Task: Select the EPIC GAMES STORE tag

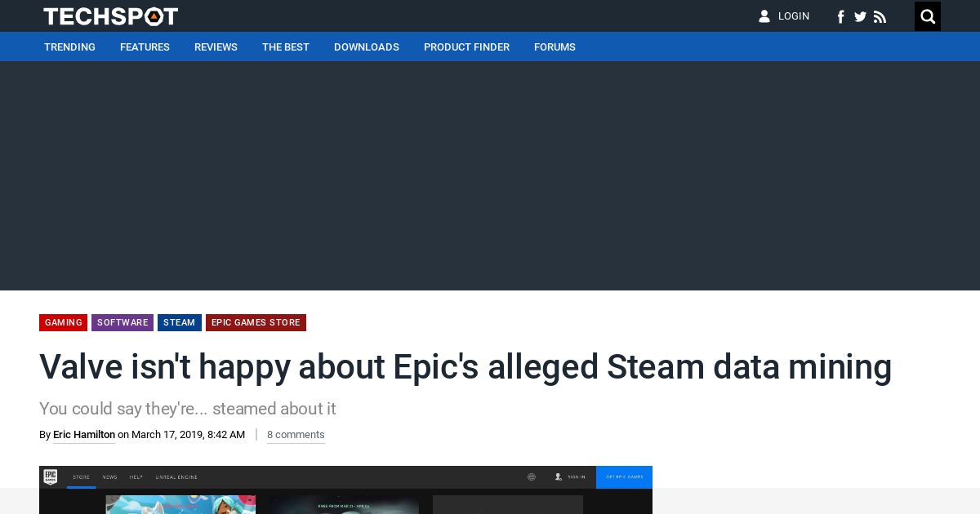Action: (x=256, y=322)
